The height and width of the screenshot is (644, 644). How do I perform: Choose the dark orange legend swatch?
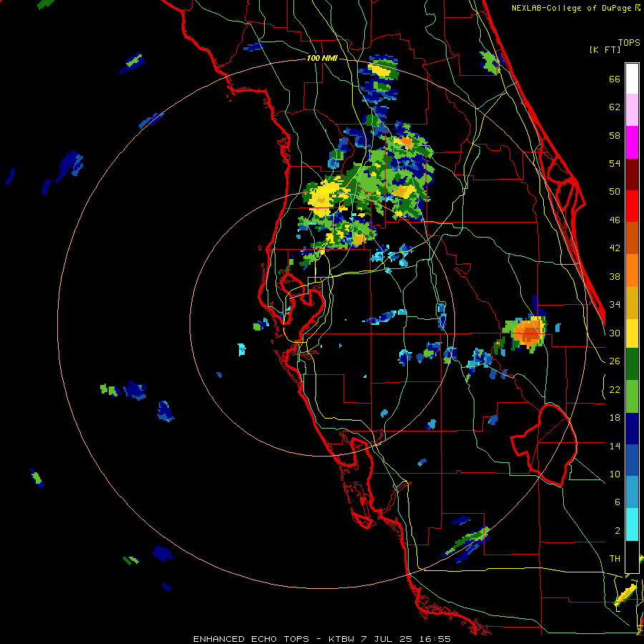point(632,238)
